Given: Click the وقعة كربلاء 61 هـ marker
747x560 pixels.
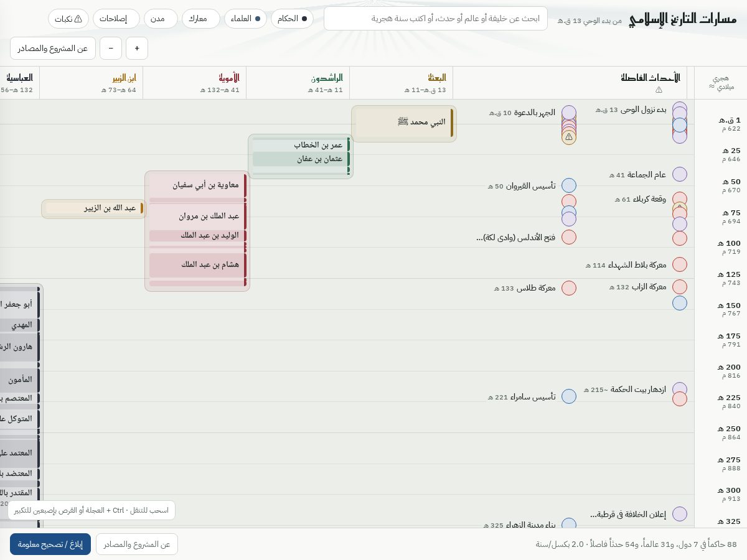Looking at the screenshot, I should pos(680,199).
